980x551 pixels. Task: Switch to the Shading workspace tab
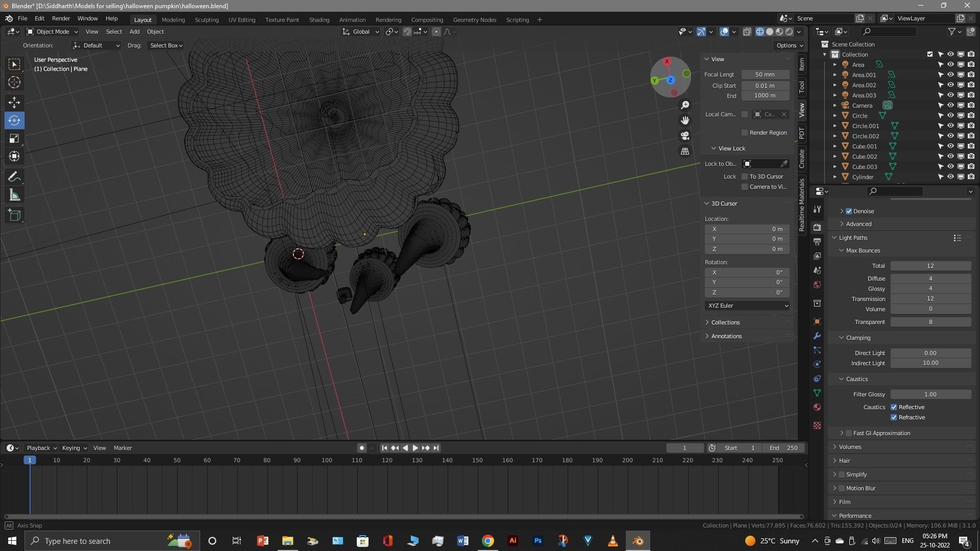(x=319, y=20)
